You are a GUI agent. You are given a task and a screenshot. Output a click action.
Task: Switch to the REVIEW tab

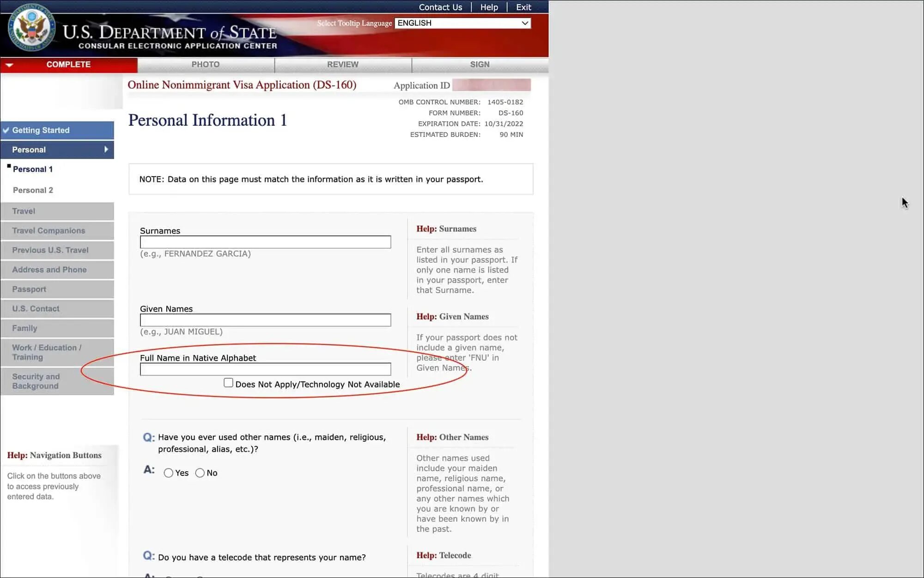[x=342, y=65]
